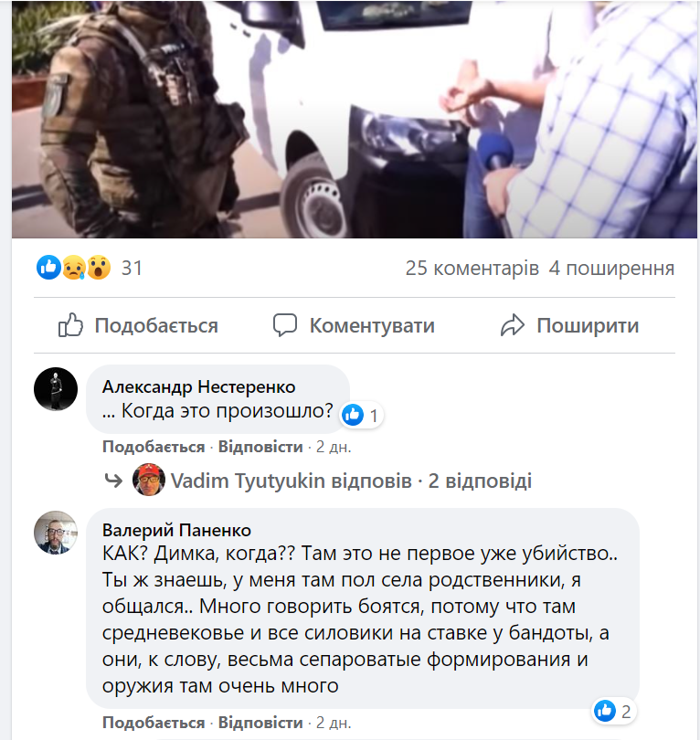Image resolution: width=700 pixels, height=740 pixels.
Task: Open the 25 коментарів comments list
Action: tap(472, 268)
